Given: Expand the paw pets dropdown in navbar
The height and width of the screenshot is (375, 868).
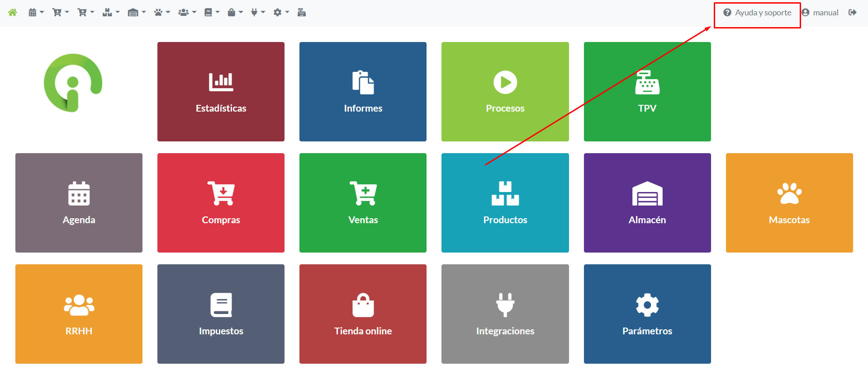Looking at the screenshot, I should [x=161, y=13].
